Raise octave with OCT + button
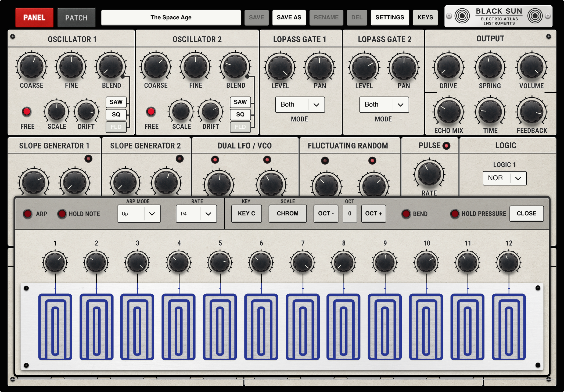Screen dimensions: 564x392 (373, 214)
